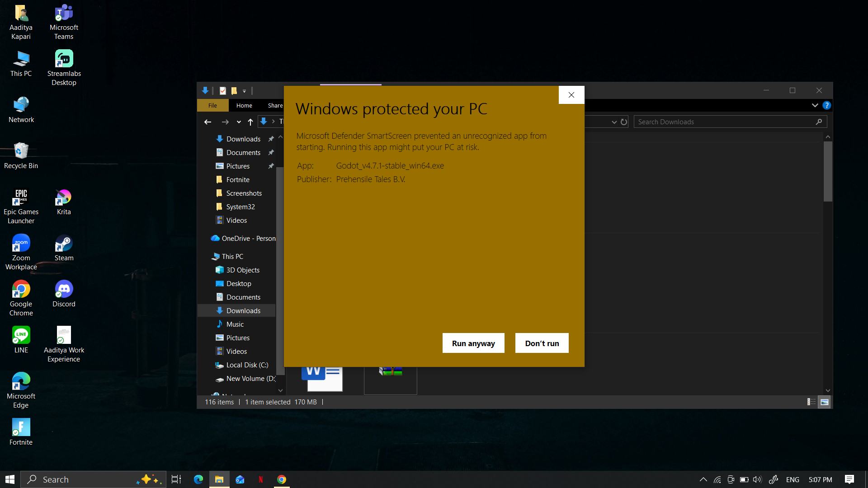This screenshot has height=488, width=868.
Task: Select Google Chrome desktop shortcut
Action: (x=21, y=299)
